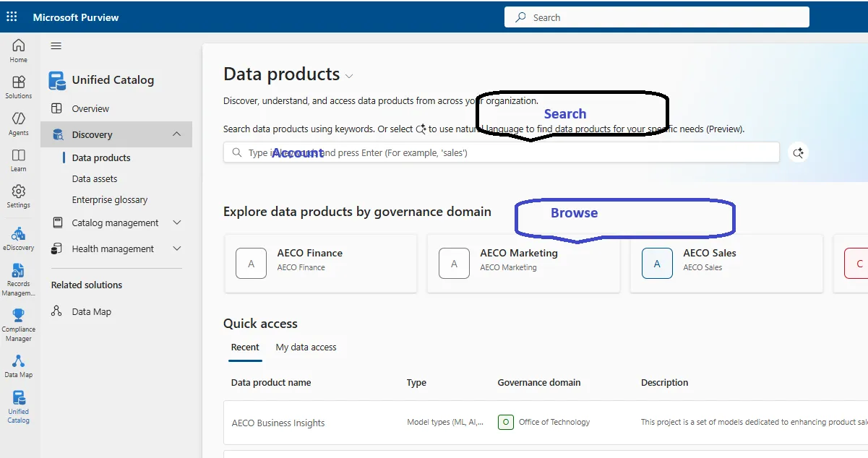Open Data Map in left rail

[18, 366]
